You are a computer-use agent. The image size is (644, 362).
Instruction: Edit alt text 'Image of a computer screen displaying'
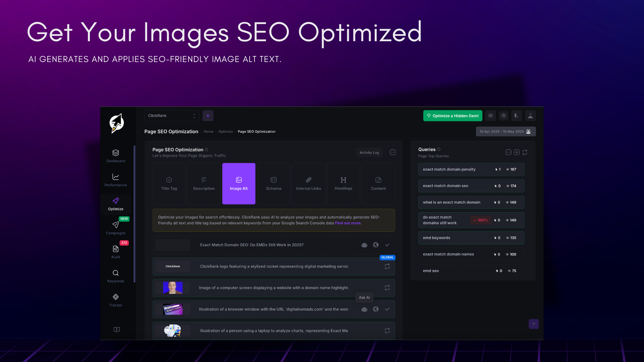tap(273, 288)
